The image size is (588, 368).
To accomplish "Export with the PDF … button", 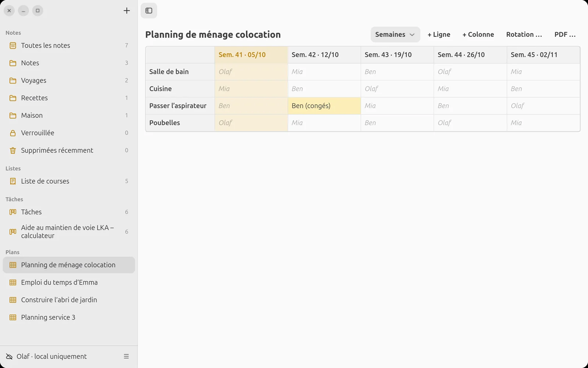I will 565,35.
